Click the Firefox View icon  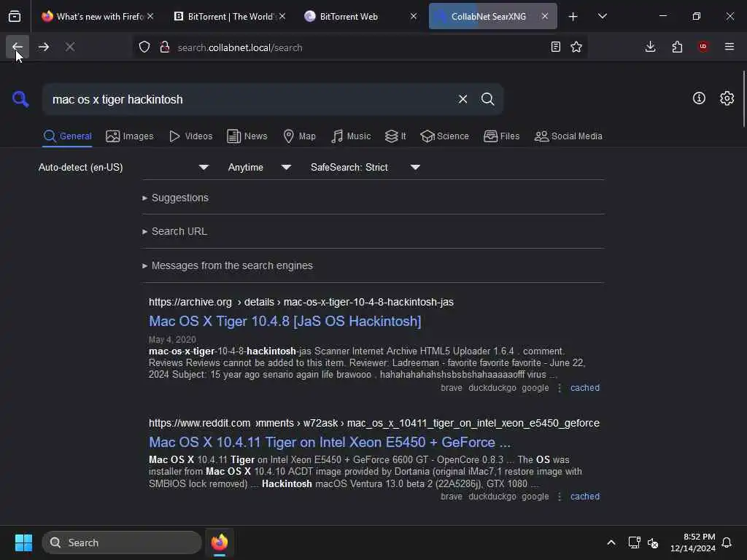[15, 17]
